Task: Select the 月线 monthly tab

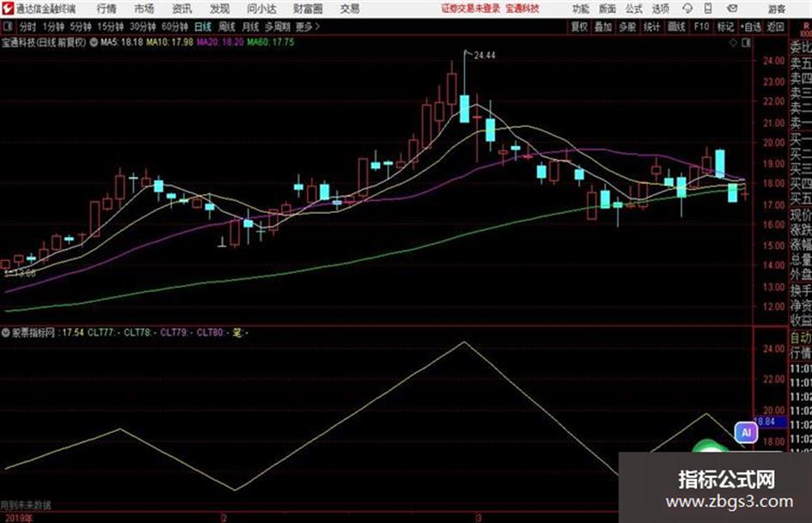Action: 250,27
